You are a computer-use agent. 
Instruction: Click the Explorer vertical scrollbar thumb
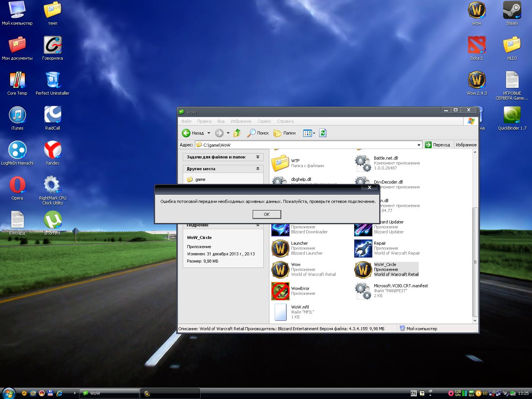coord(475,262)
